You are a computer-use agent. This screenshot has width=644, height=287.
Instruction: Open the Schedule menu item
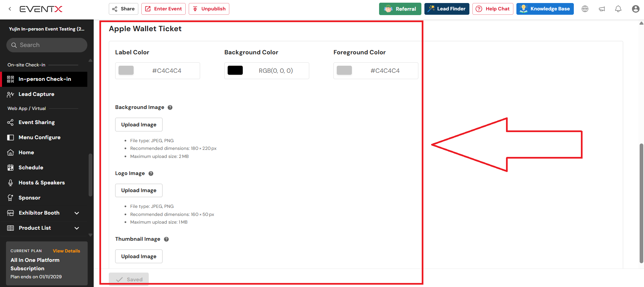[x=44, y=168]
